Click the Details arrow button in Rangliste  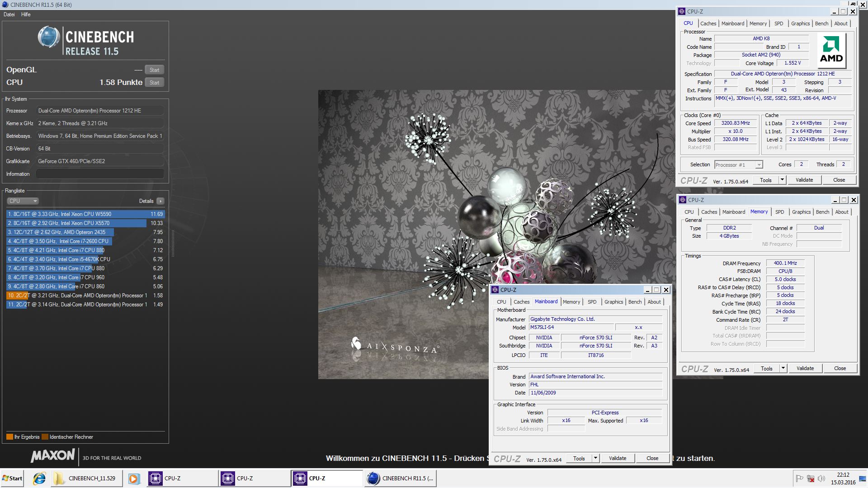pos(160,201)
